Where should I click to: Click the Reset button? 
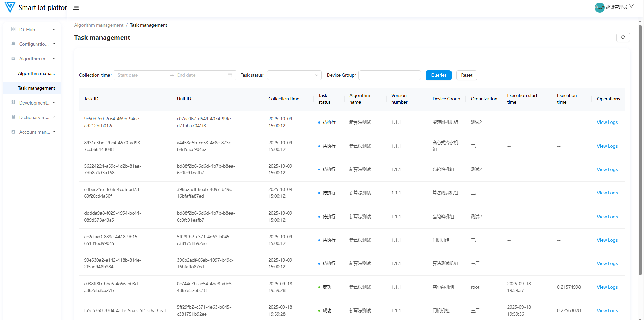click(466, 75)
